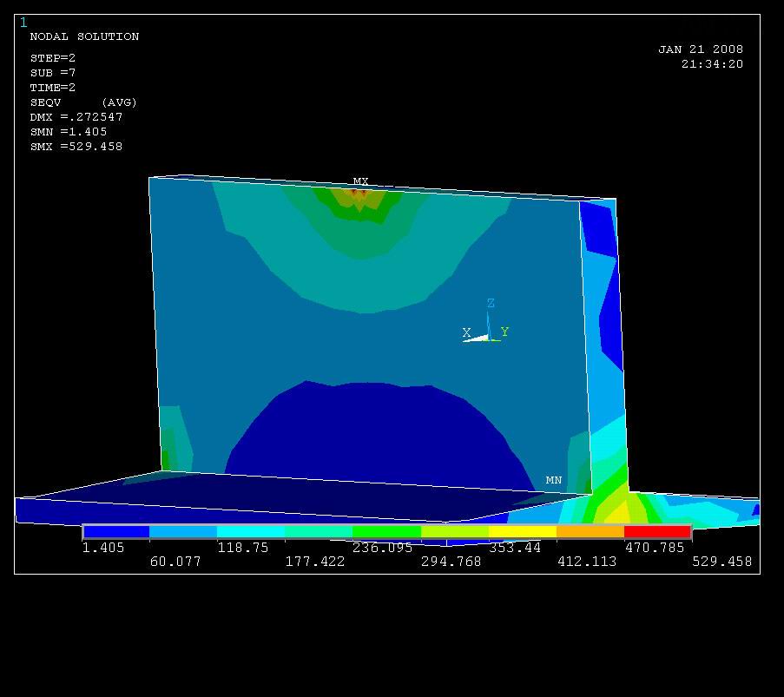784x697 pixels.
Task: Click the SMN =1.405 value
Action: (69, 132)
